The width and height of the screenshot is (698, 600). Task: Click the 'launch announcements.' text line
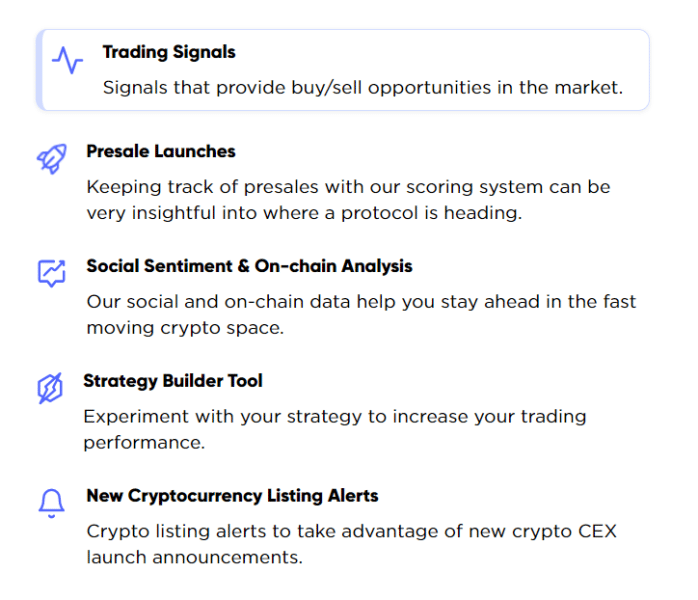pos(194,557)
